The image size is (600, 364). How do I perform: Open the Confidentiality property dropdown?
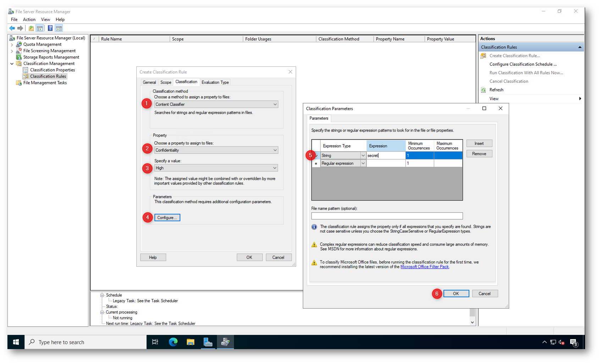point(275,150)
